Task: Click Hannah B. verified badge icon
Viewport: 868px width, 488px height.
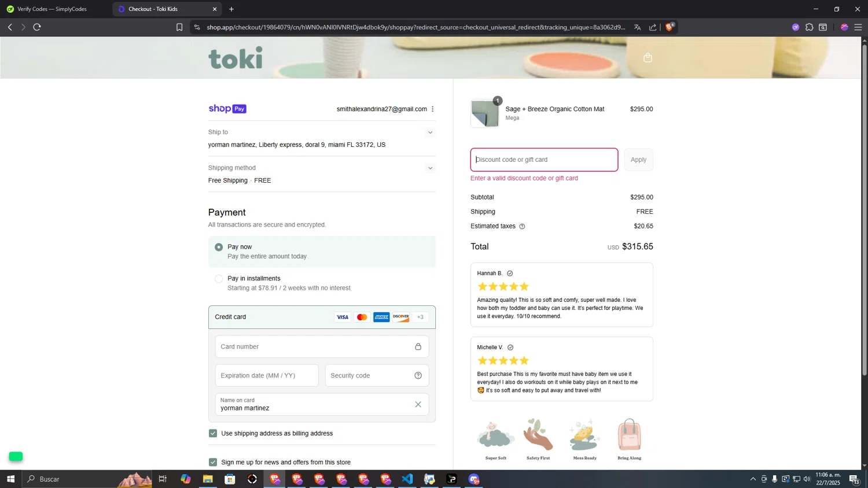Action: tap(510, 273)
